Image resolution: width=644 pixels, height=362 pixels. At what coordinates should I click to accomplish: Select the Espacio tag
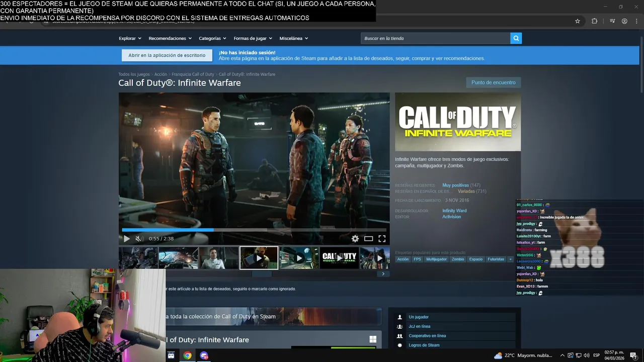click(475, 259)
